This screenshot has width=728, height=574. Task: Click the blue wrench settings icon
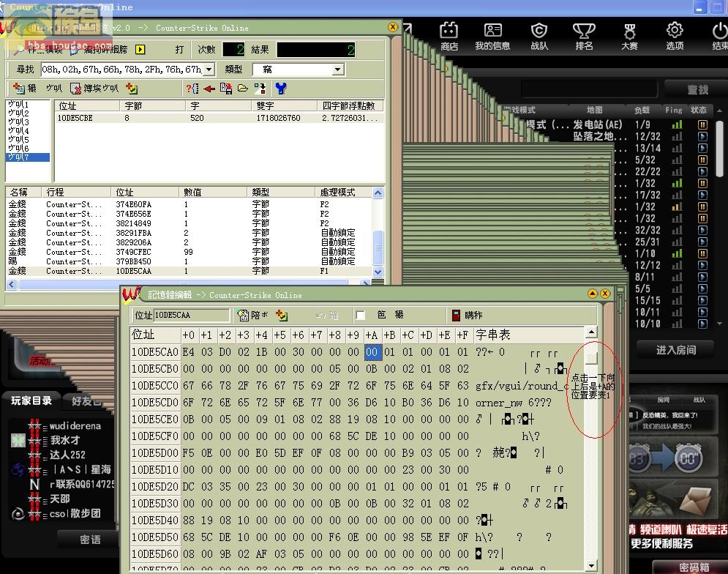pyautogui.click(x=281, y=89)
